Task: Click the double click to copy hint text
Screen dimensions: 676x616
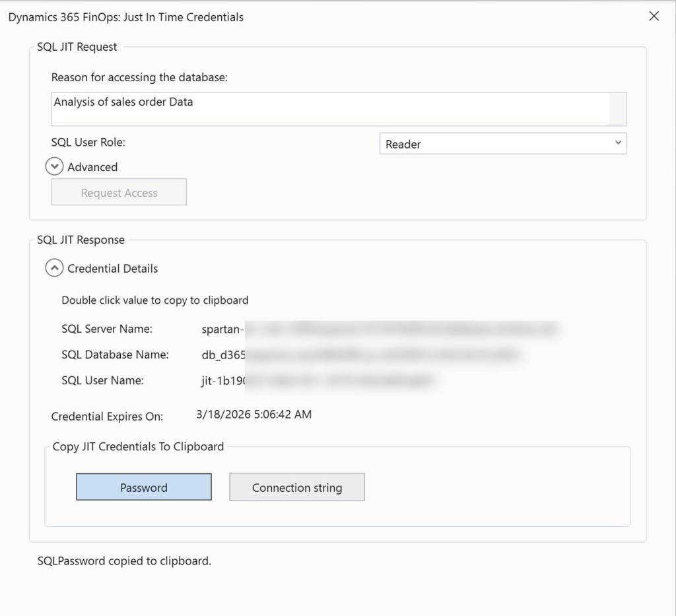Action: tap(155, 300)
